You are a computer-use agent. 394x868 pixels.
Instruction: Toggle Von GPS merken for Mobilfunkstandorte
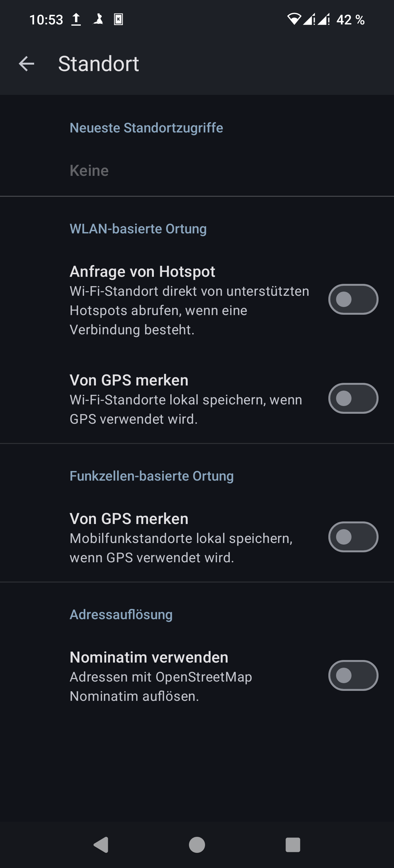coord(353,537)
